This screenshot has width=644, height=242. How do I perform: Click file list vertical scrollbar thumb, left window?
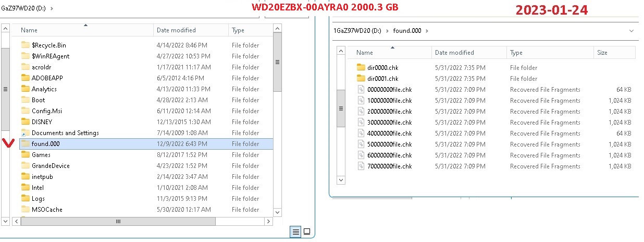click(x=277, y=62)
